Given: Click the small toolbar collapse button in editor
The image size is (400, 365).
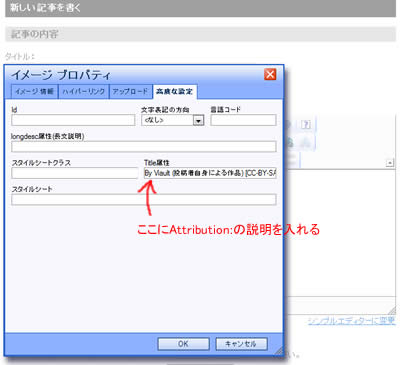Looking at the screenshot, I should 390,163.
